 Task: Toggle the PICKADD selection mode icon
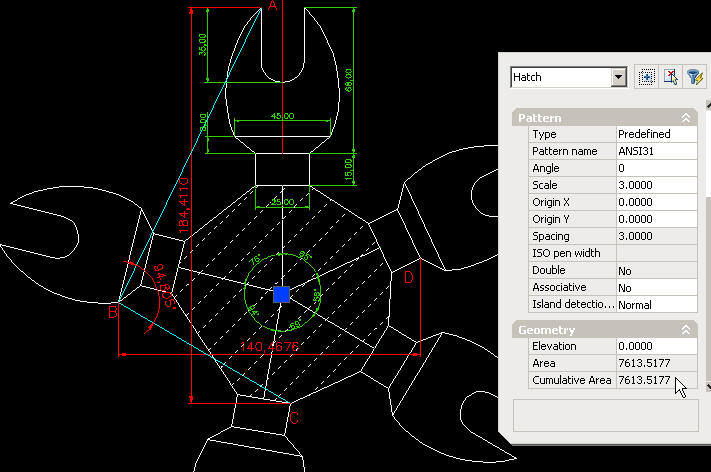pos(646,77)
